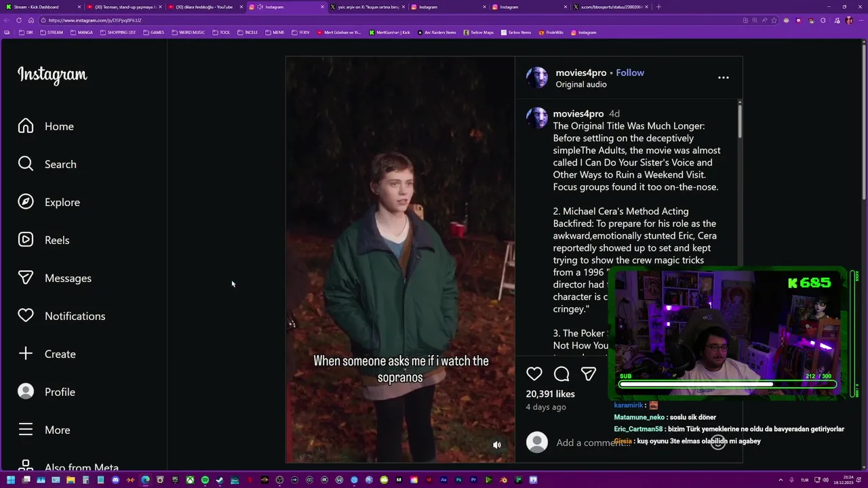Open movies4pro profile from the post header
This screenshot has height=488, width=868.
click(x=581, y=73)
